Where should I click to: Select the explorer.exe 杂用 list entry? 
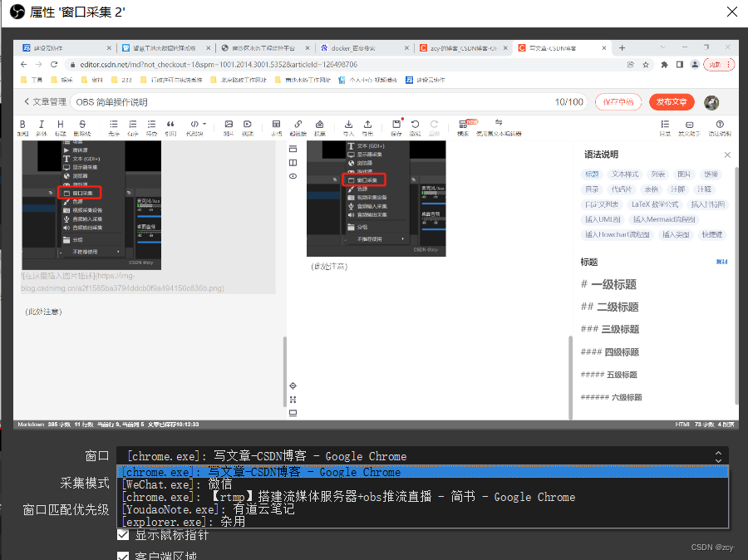tap(422, 521)
